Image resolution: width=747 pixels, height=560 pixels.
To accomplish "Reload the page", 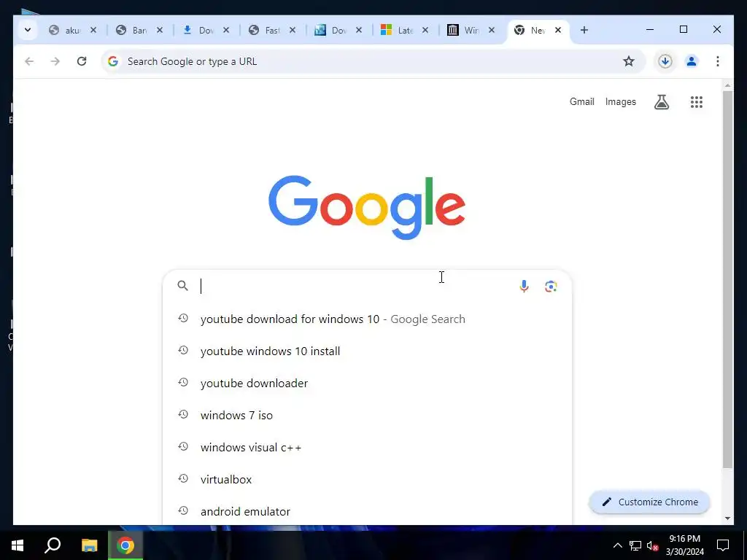I will point(82,61).
